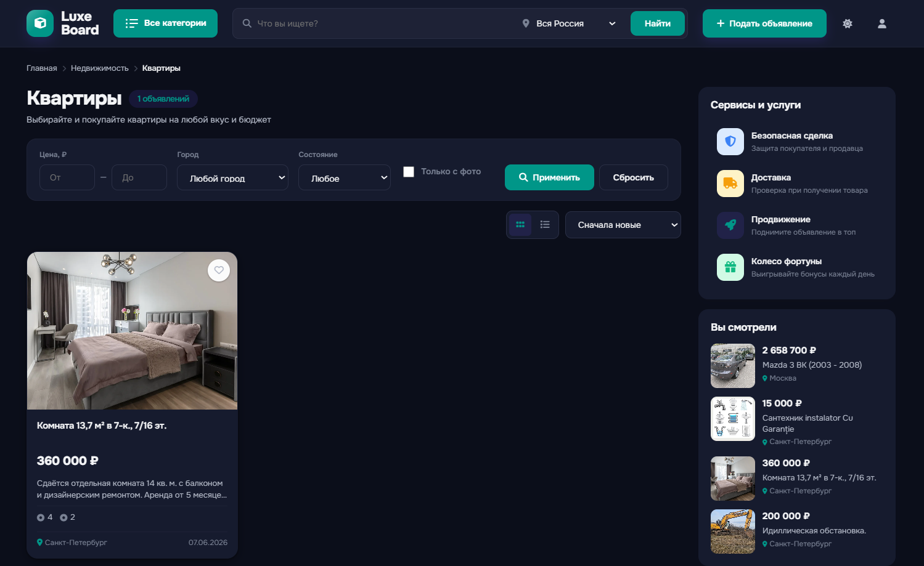This screenshot has width=924, height=566.
Task: Click the Москва location under Mazda listing
Action: pos(779,378)
